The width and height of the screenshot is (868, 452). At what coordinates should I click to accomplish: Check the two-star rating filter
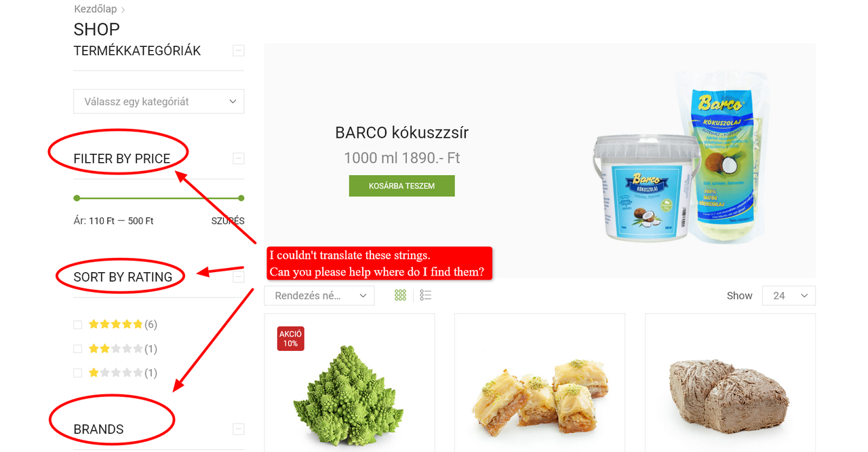tap(77, 349)
